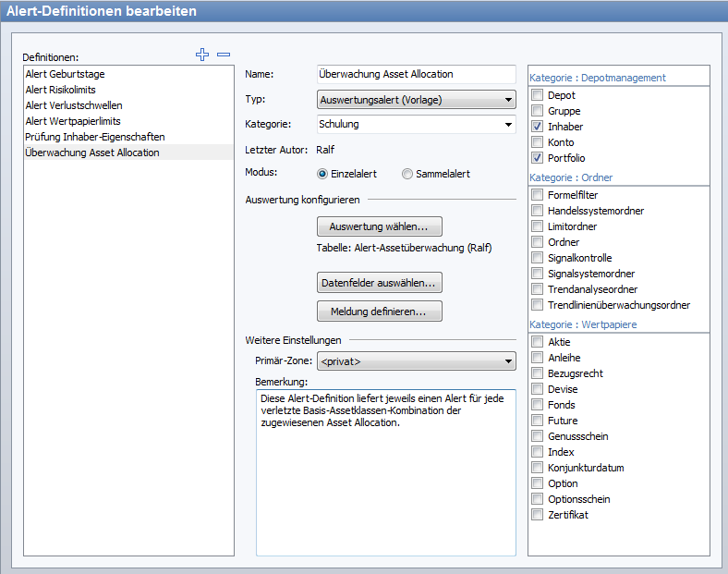Click the Meldung definieren button
The image size is (728, 574).
379,311
